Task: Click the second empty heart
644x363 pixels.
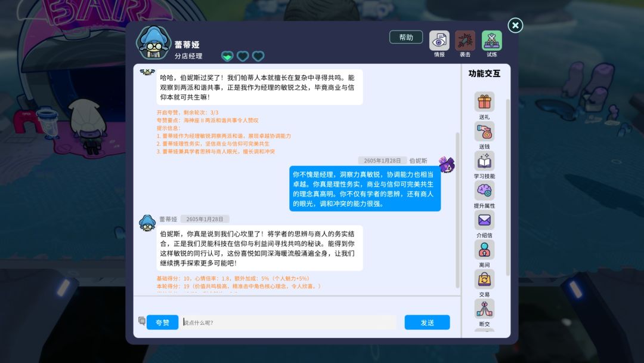Action: pos(243,56)
